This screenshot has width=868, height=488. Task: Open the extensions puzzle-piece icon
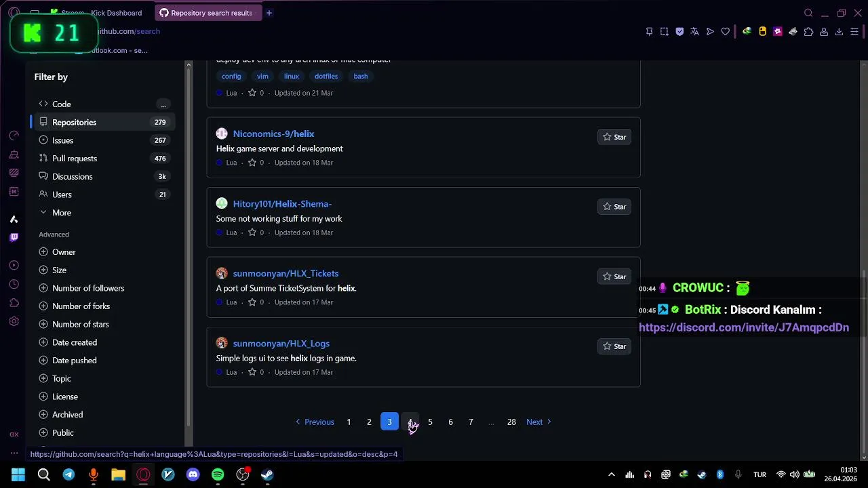pos(808,31)
